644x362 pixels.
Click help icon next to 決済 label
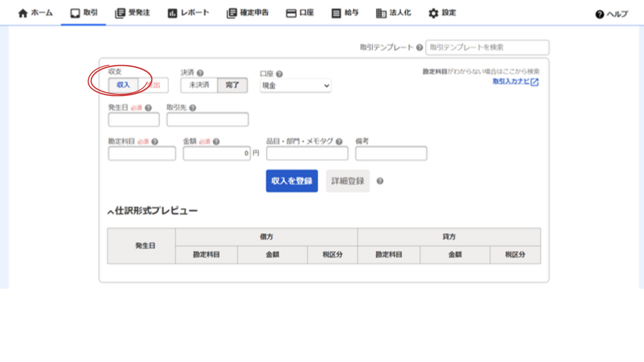coord(200,73)
